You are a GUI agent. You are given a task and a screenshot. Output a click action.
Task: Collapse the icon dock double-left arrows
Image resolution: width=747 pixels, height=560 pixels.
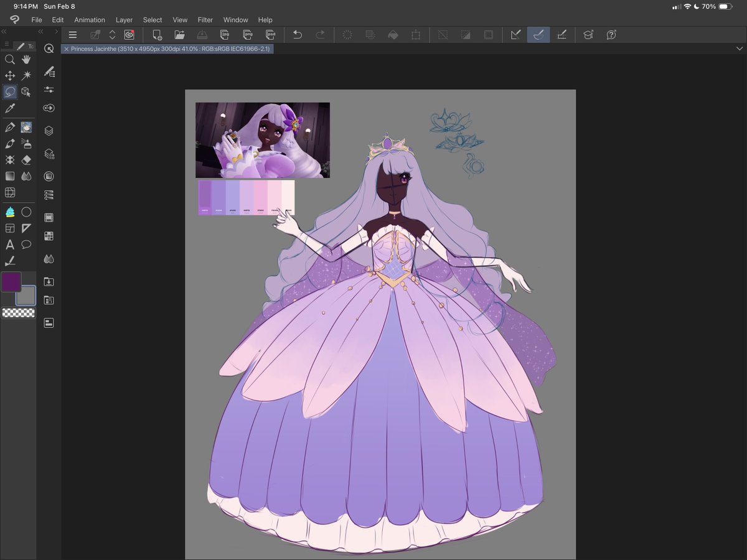40,31
